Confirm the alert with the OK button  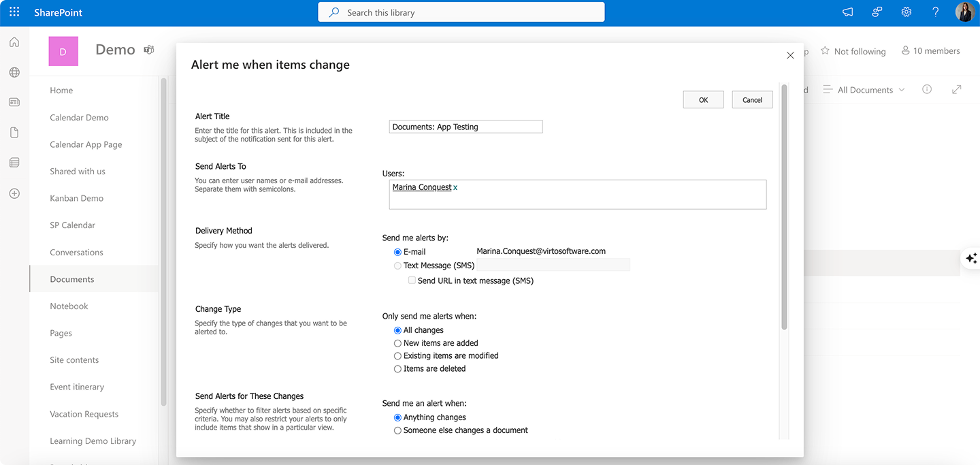pos(703,99)
